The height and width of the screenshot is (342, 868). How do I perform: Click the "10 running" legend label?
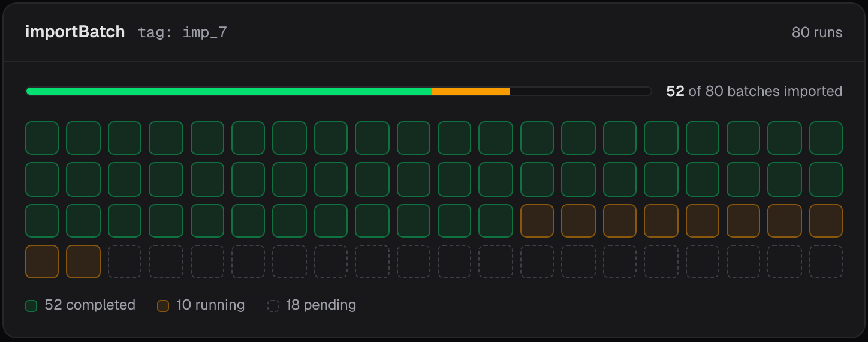(210, 305)
